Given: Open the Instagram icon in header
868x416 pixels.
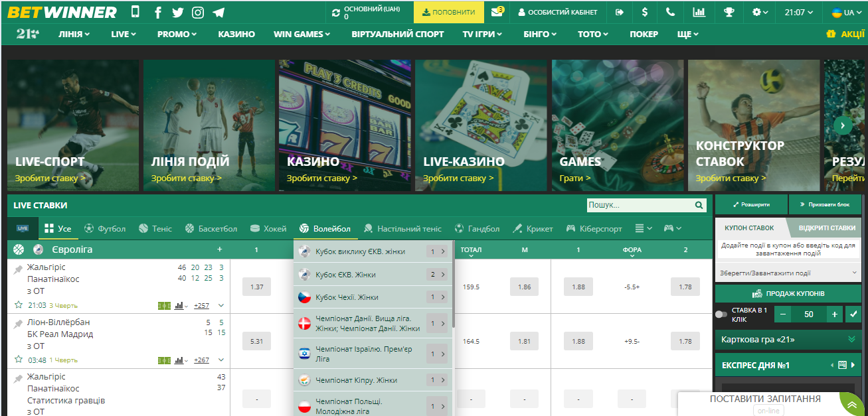Looking at the screenshot, I should (x=198, y=13).
